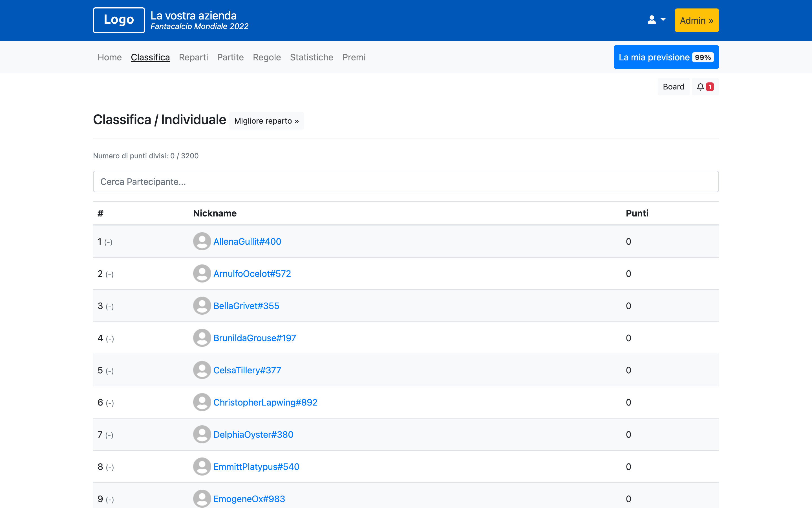This screenshot has height=508, width=812.
Task: Go to the Reparti page
Action: [193, 57]
